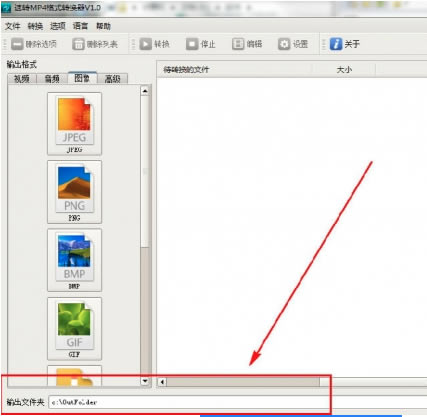Switch to the Audio format tab
Screen dimensions: 427x417
[x=52, y=79]
